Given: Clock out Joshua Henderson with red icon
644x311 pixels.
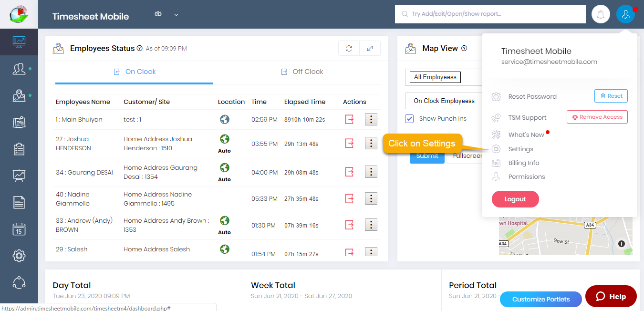Looking at the screenshot, I should point(349,143).
